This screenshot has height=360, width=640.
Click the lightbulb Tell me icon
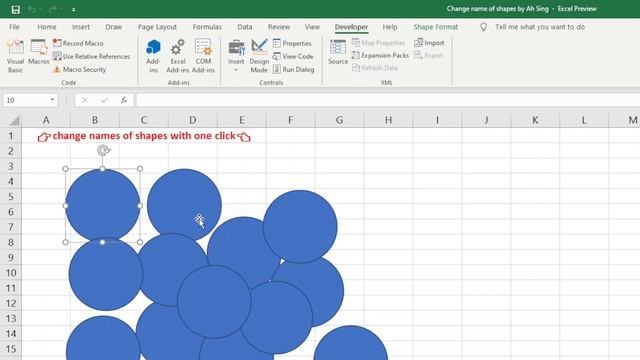[x=483, y=27]
